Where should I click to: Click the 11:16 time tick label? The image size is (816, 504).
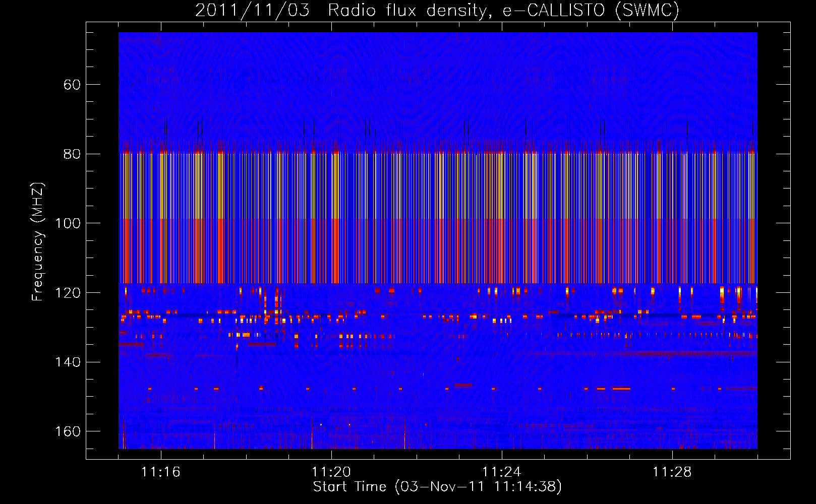click(x=161, y=472)
